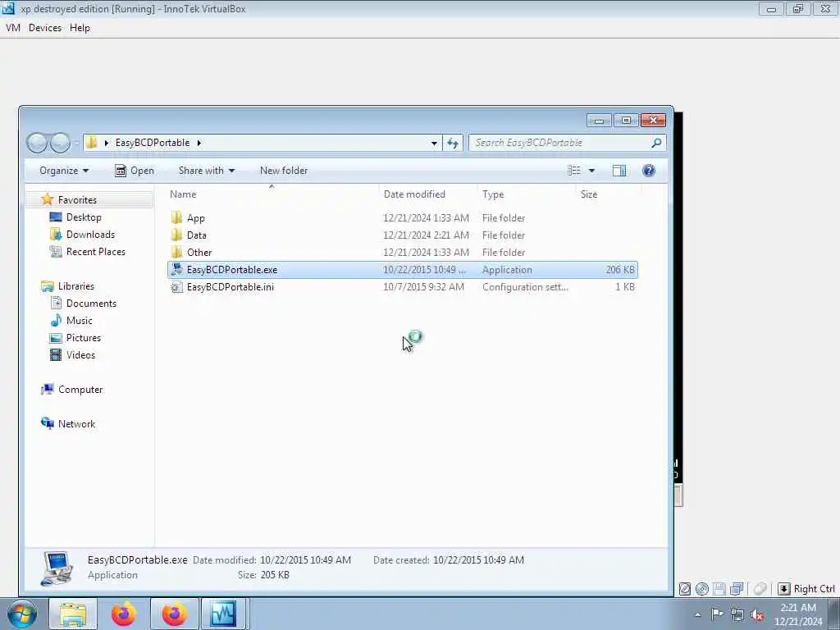The width and height of the screenshot is (840, 630).
Task: Click the search magnifier icon
Action: (x=656, y=143)
